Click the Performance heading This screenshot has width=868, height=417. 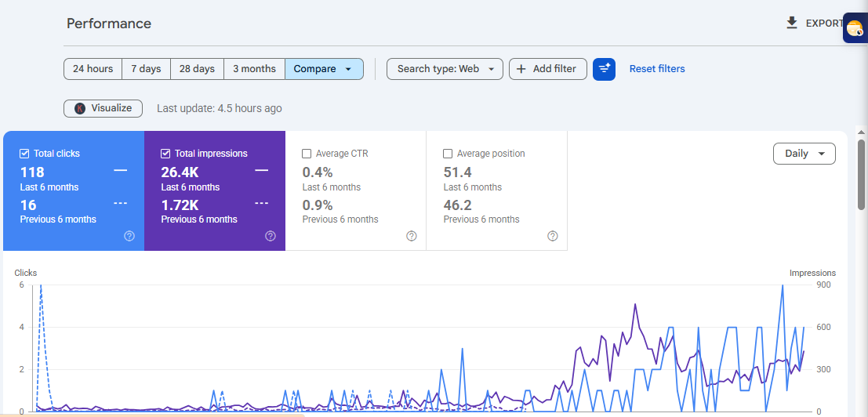click(109, 24)
